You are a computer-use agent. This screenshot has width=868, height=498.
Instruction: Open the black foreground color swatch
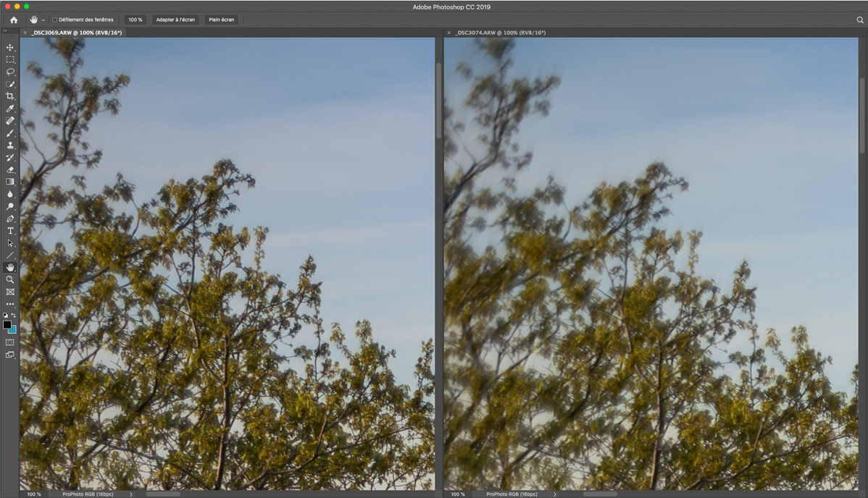tap(7, 325)
